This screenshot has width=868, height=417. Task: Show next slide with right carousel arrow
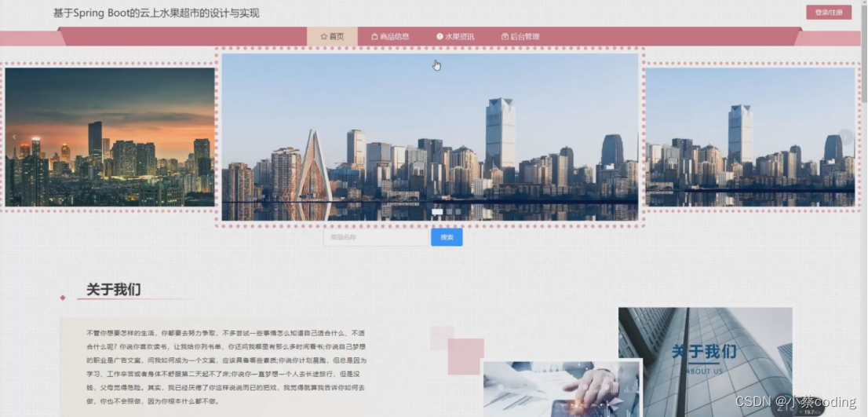tap(845, 137)
